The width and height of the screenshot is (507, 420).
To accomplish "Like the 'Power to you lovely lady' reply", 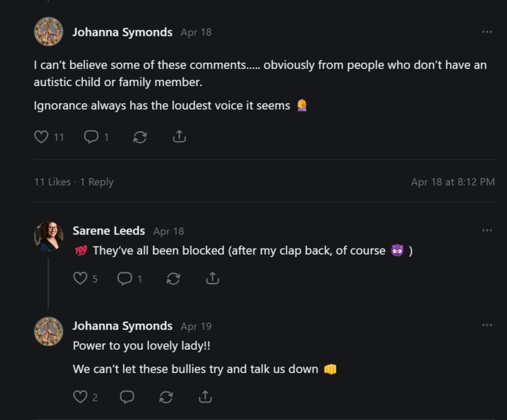I will pyautogui.click(x=80, y=397).
